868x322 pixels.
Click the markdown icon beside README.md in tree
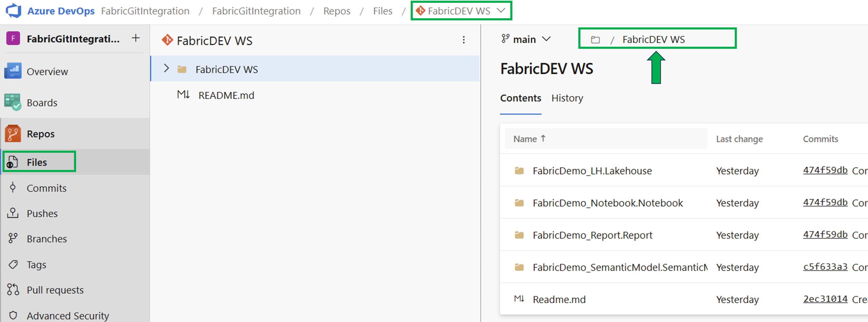(x=183, y=95)
